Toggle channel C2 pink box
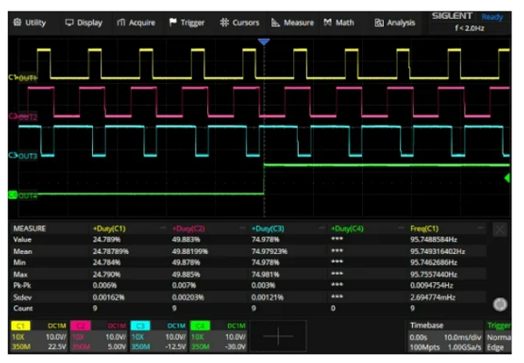This screenshot has height=363, width=524. coord(80,326)
